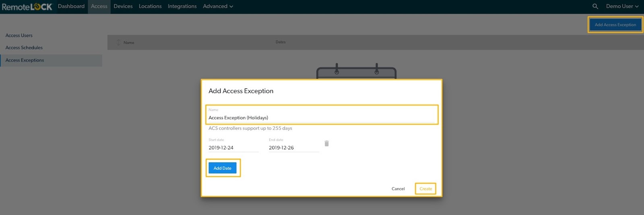The image size is (644, 215).
Task: Select the Integrations menu item
Action: [182, 6]
